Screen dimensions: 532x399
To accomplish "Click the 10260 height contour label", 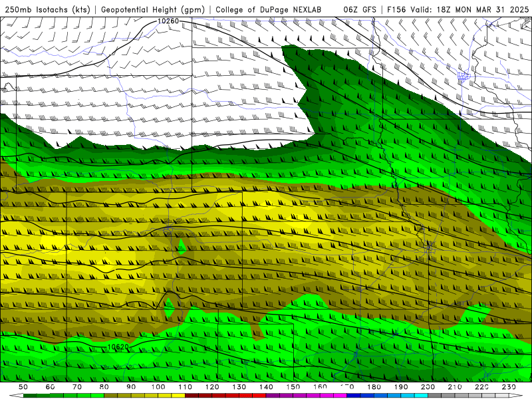I will 168,21.
